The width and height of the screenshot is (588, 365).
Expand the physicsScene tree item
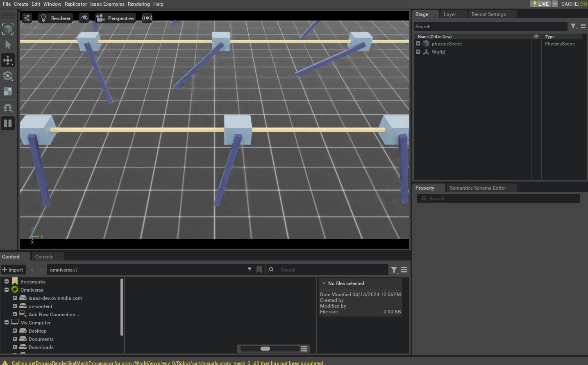click(418, 44)
